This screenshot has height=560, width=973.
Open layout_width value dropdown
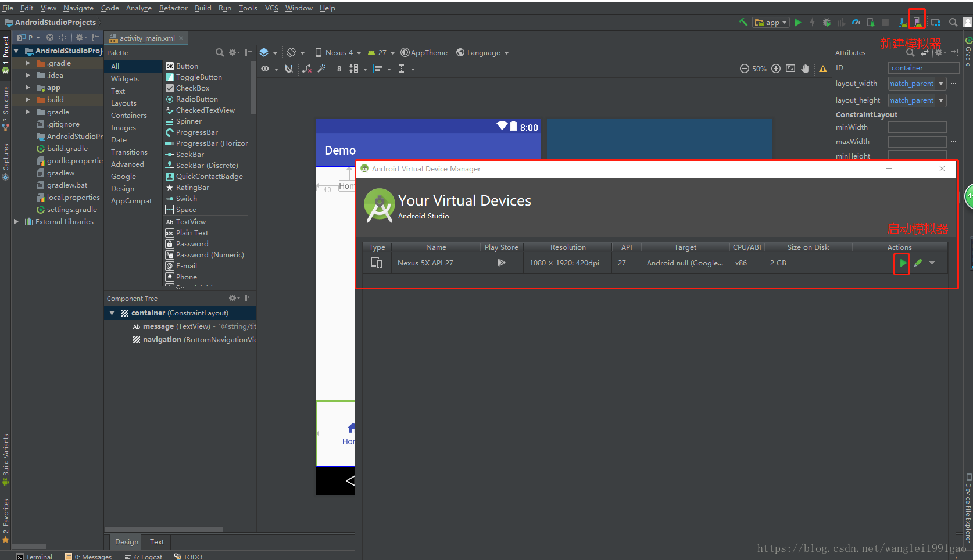[941, 84]
